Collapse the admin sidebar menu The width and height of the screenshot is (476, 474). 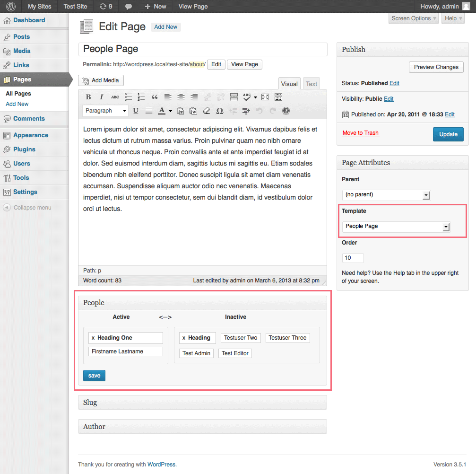[27, 208]
